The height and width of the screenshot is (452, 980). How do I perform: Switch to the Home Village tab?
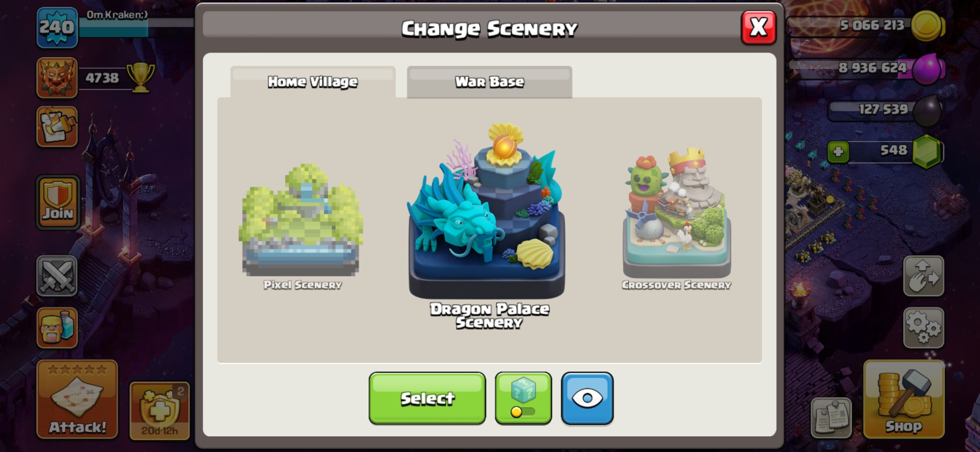tap(313, 82)
